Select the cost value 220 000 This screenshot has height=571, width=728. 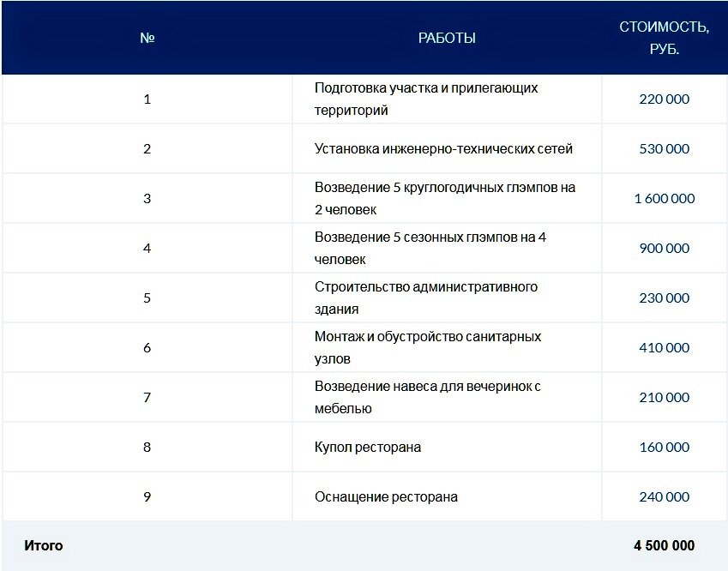(x=664, y=99)
